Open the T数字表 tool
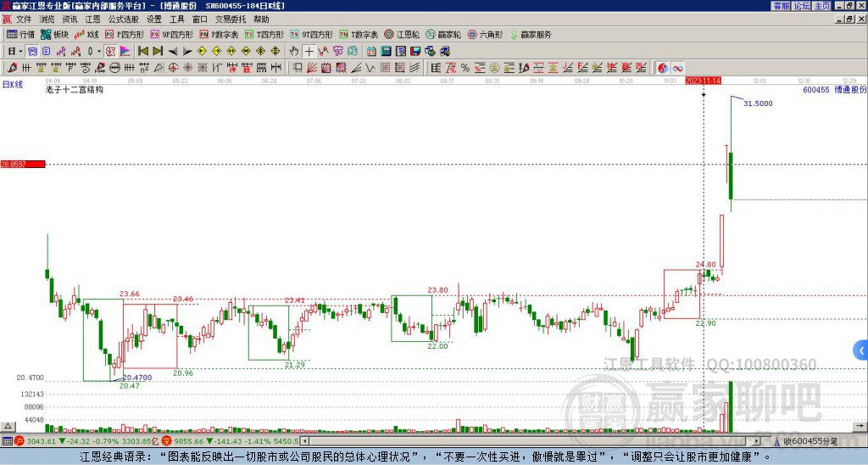The image size is (868, 465). 359,34
